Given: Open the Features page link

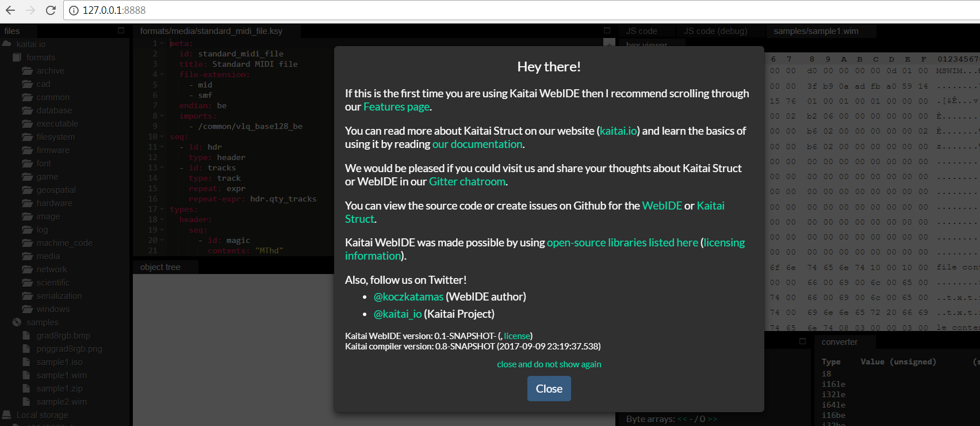Looking at the screenshot, I should (x=396, y=107).
